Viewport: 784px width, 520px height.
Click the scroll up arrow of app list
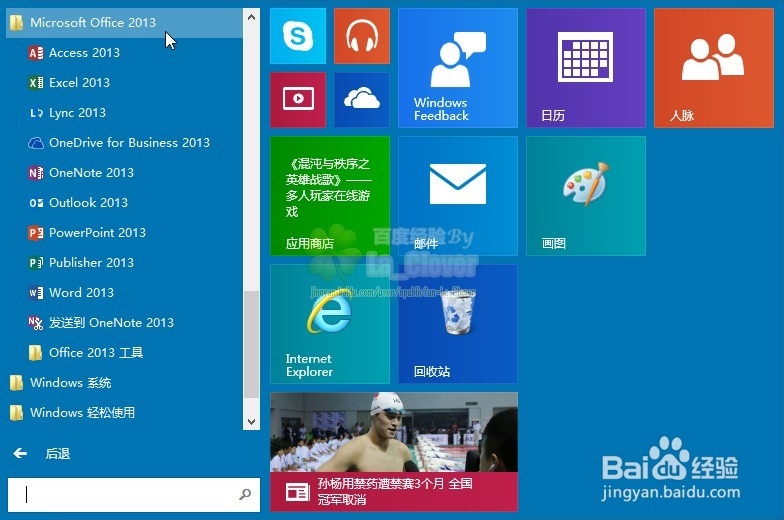pyautogui.click(x=252, y=17)
